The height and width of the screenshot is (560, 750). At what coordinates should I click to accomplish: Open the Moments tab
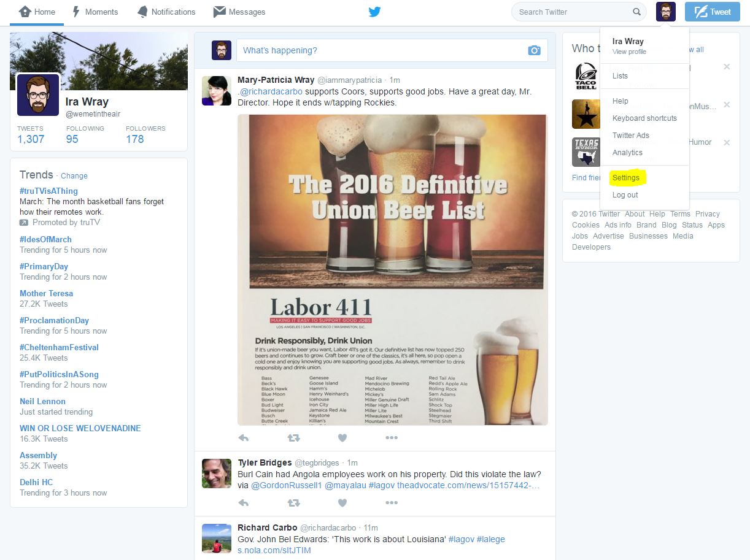click(x=95, y=12)
